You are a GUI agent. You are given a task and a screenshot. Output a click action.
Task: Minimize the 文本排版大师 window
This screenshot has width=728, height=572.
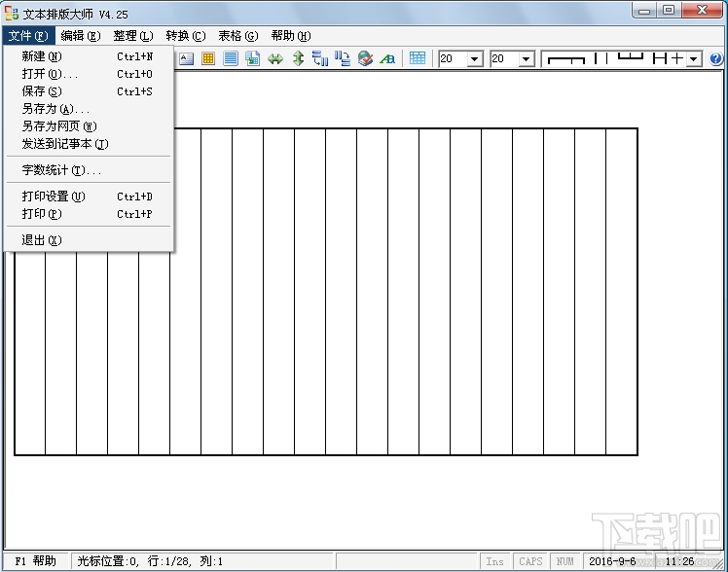coord(644,10)
